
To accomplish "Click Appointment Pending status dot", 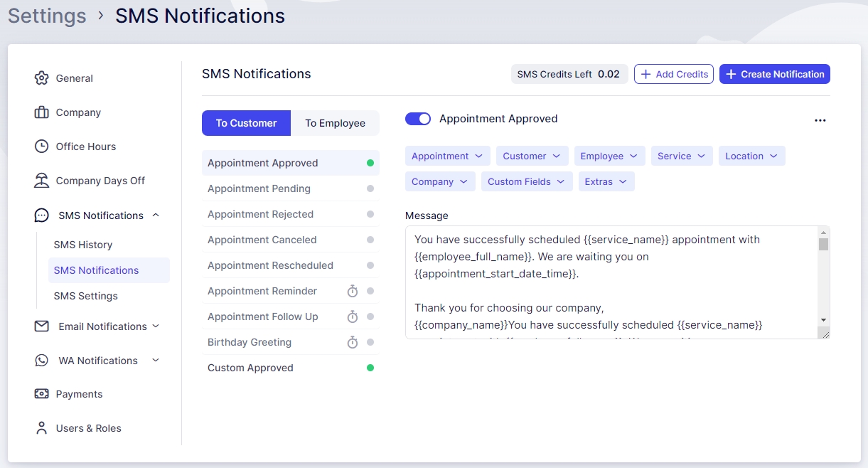I will 370,188.
